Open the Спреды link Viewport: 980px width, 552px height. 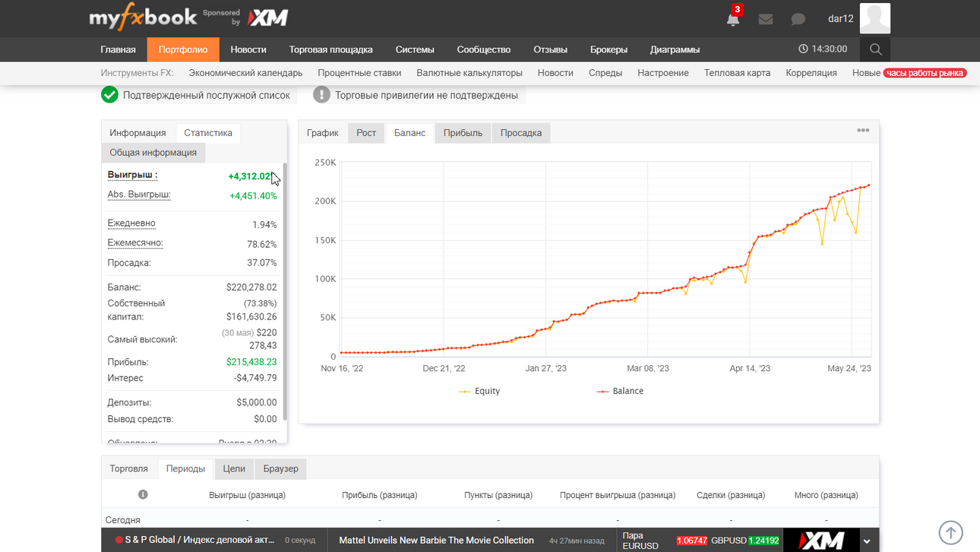pos(605,73)
